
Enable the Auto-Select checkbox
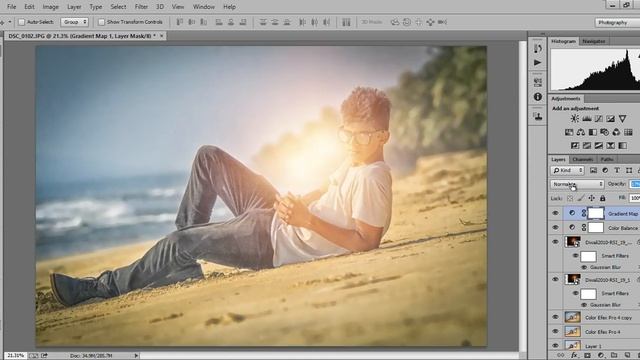[x=22, y=22]
